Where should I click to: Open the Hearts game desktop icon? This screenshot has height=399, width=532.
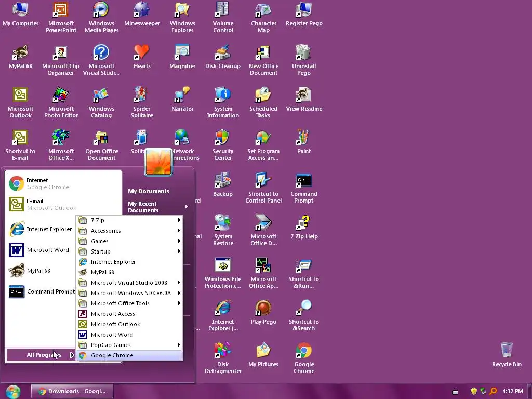[x=142, y=57]
